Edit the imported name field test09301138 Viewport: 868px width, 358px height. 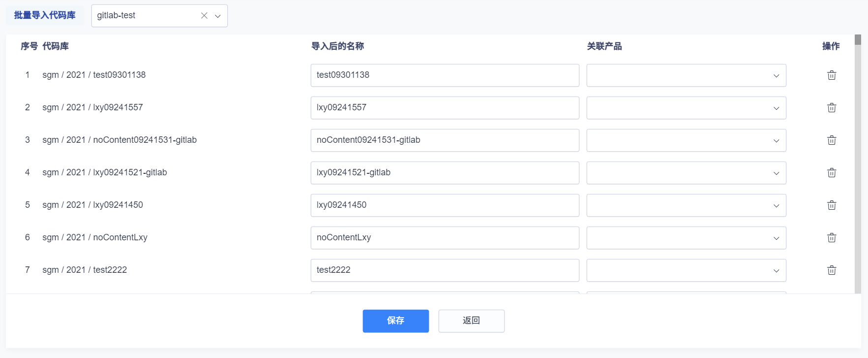(x=445, y=75)
